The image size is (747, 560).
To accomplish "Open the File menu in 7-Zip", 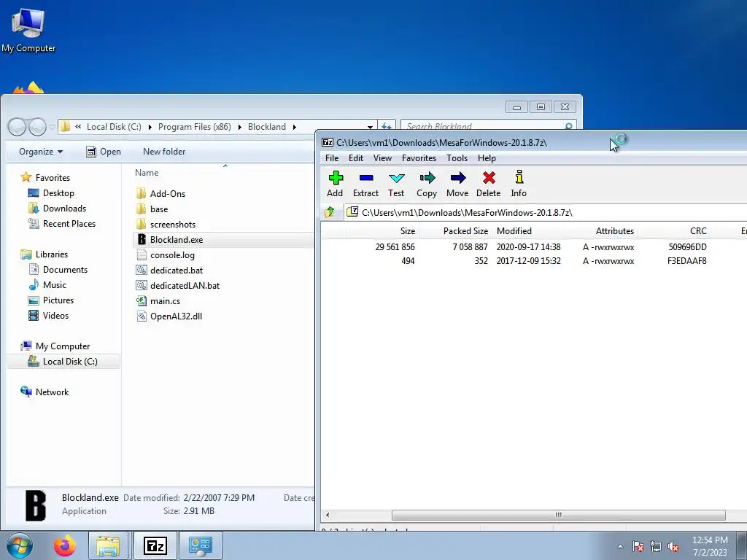I will tap(332, 158).
